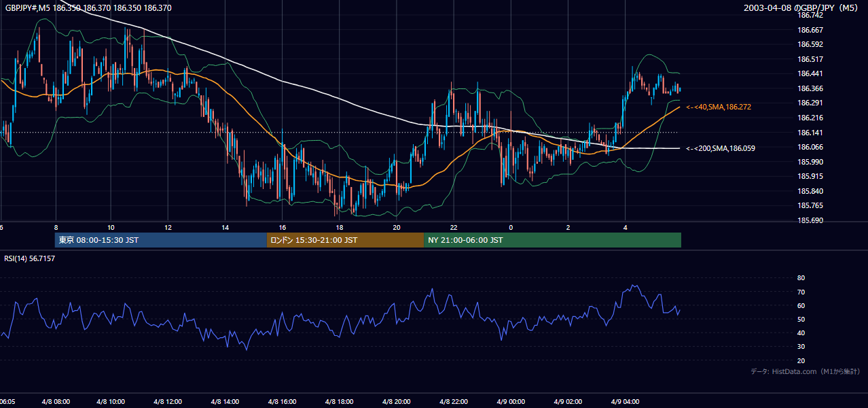
Task: Click hour tick 12 under the price chart
Action: [168, 228]
